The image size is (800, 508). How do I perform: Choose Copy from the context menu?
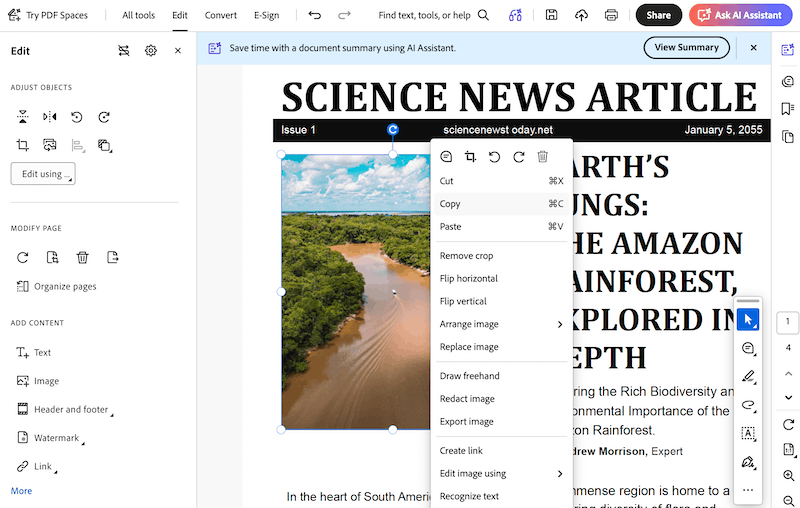(x=451, y=204)
